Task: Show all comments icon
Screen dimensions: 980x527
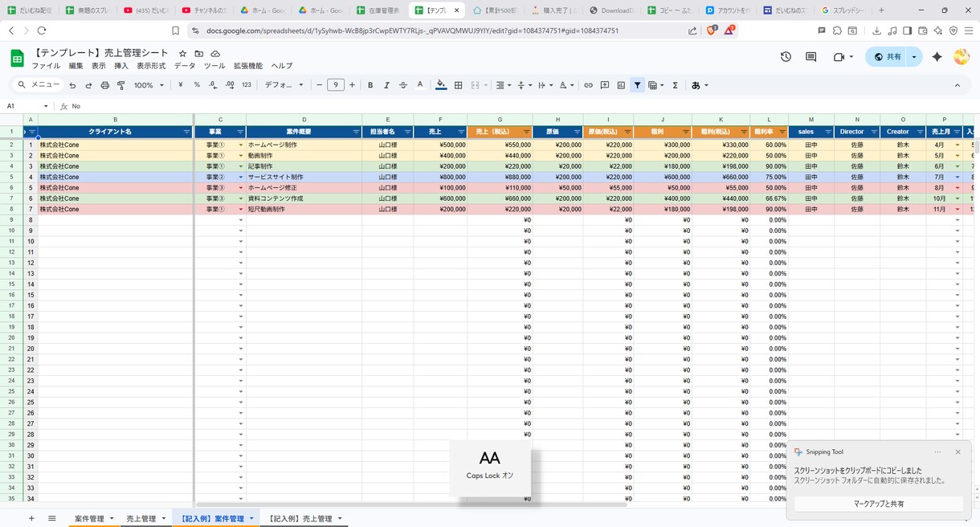Action: click(x=811, y=57)
